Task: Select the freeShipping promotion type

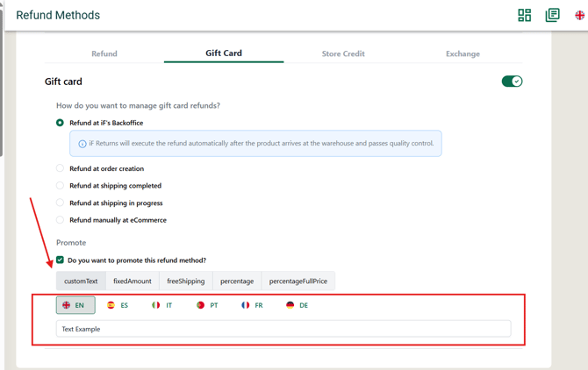Action: click(x=186, y=281)
